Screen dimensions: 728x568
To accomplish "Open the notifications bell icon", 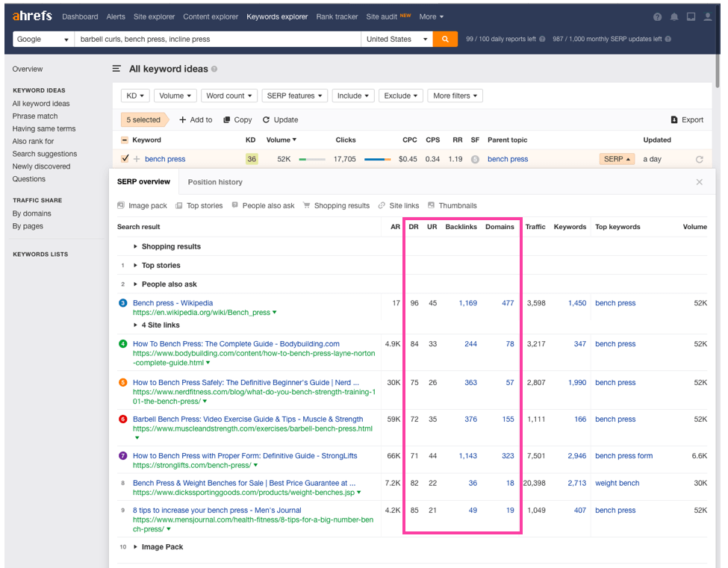I will (674, 16).
